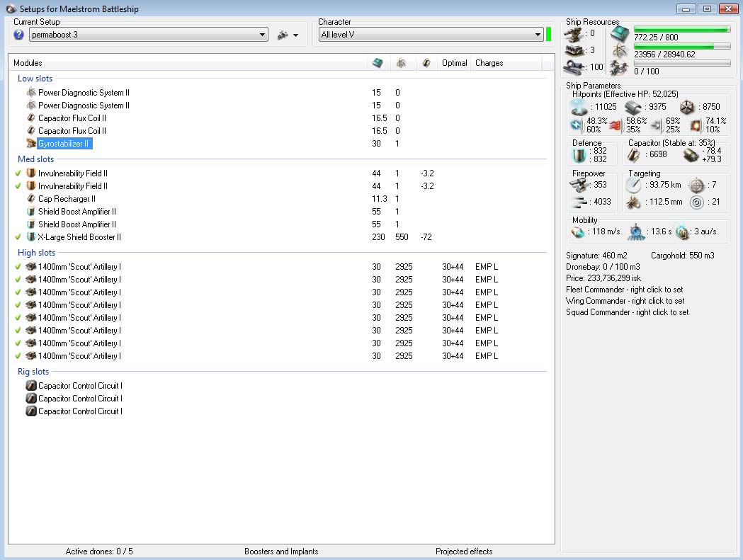The height and width of the screenshot is (560, 743).
Task: Click the structure hitpoints icon
Action: [688, 107]
